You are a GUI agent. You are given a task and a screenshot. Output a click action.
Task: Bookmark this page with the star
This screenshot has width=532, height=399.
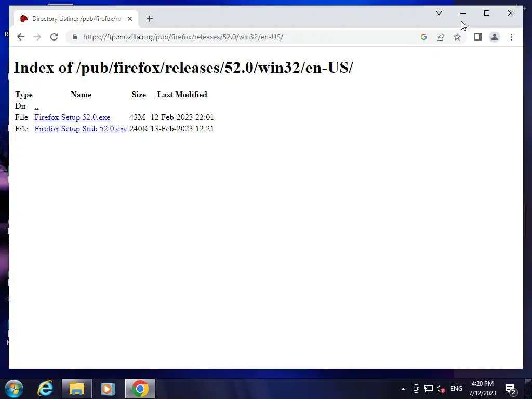(457, 37)
